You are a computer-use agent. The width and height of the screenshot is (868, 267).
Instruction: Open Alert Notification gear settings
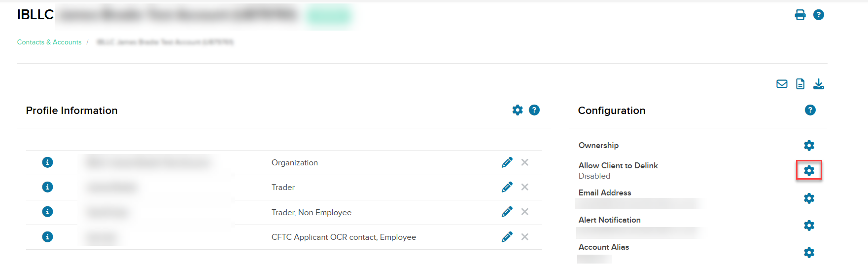tap(809, 225)
